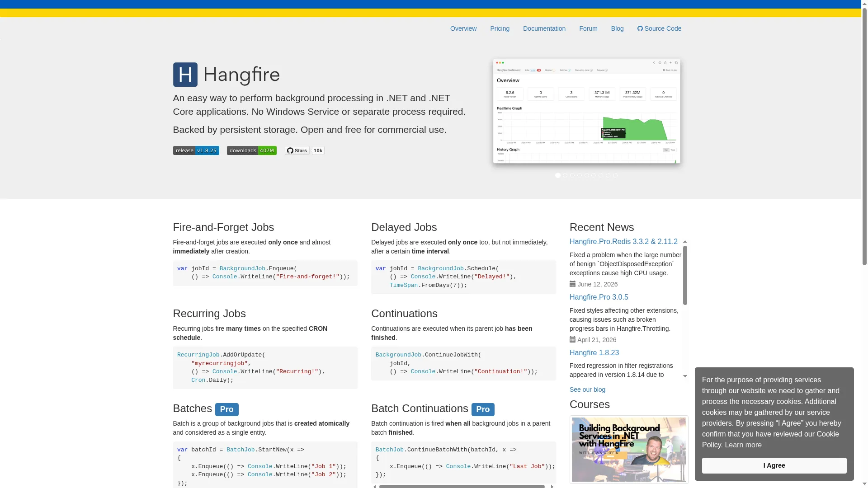Click the Pro badge beside Batch Continuations
The image size is (868, 488).
(x=483, y=409)
